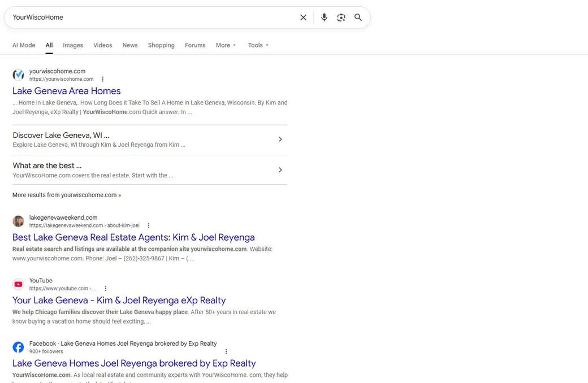Click the Facebook logo favicon
This screenshot has height=383, width=588.
tap(18, 347)
